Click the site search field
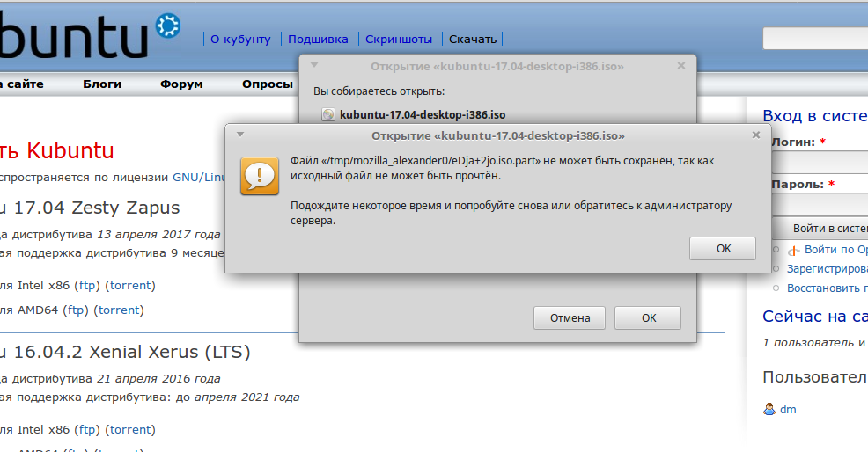This screenshot has width=868, height=452. [x=815, y=39]
